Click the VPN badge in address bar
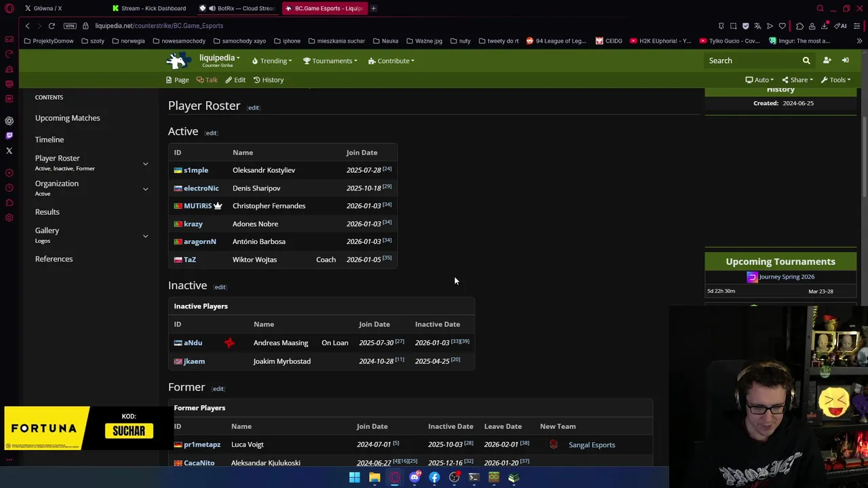 (70, 26)
